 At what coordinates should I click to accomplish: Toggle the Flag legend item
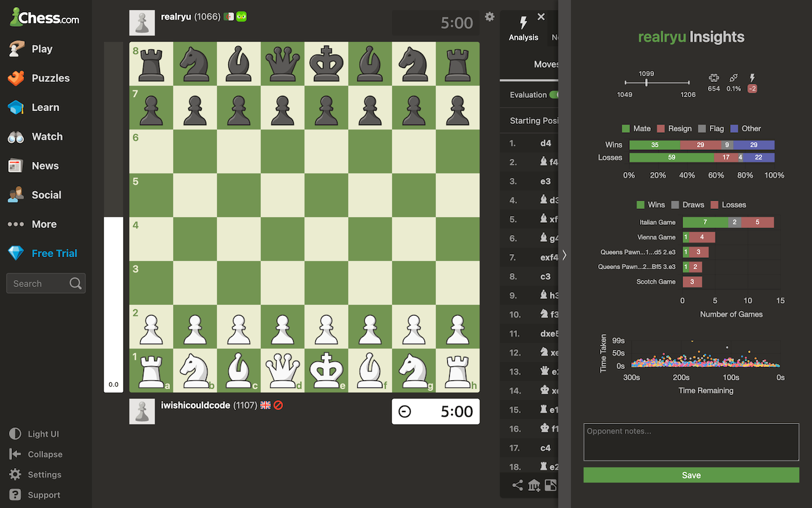click(711, 128)
